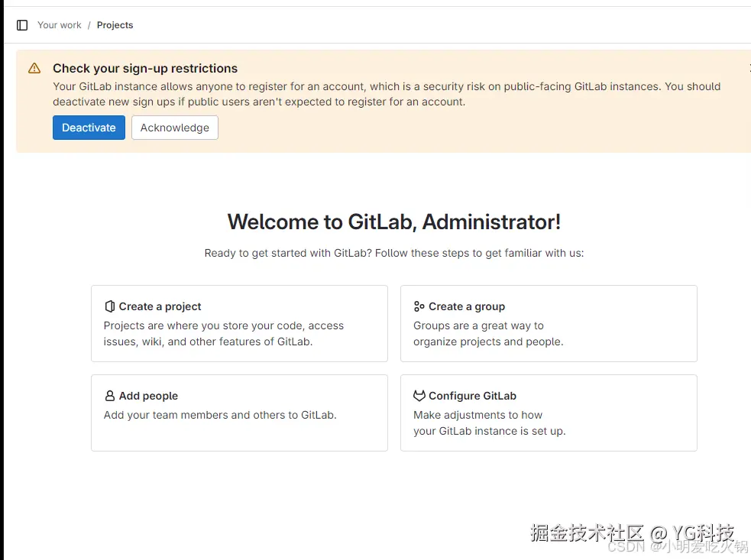
Task: Open the 'Your work' breadcrumb link
Action: click(60, 25)
